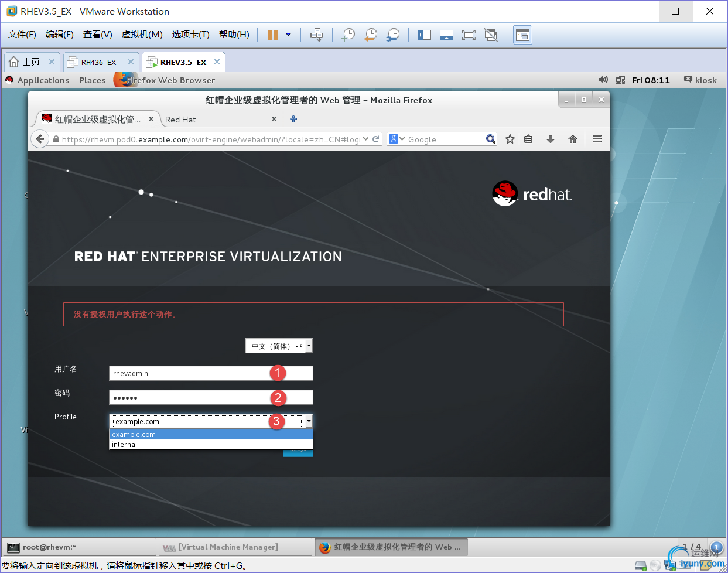The height and width of the screenshot is (573, 728).
Task: Show or hide VMware library sidebar
Action: 424,35
